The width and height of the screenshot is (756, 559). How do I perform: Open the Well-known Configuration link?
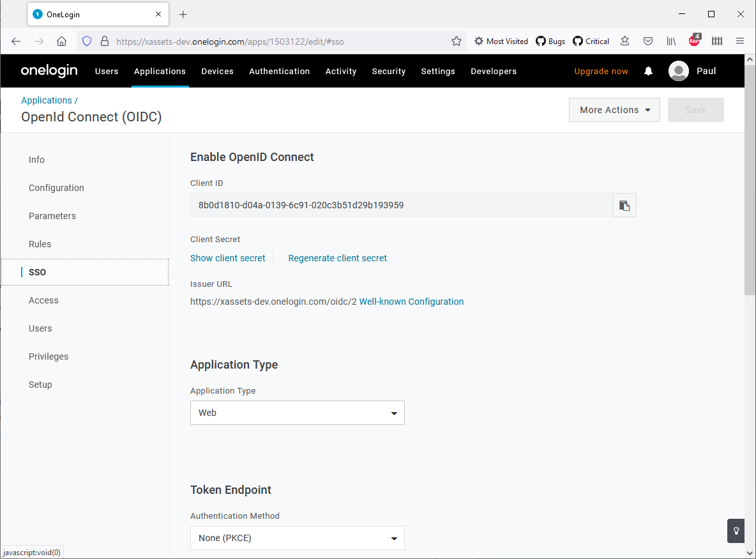click(x=411, y=301)
